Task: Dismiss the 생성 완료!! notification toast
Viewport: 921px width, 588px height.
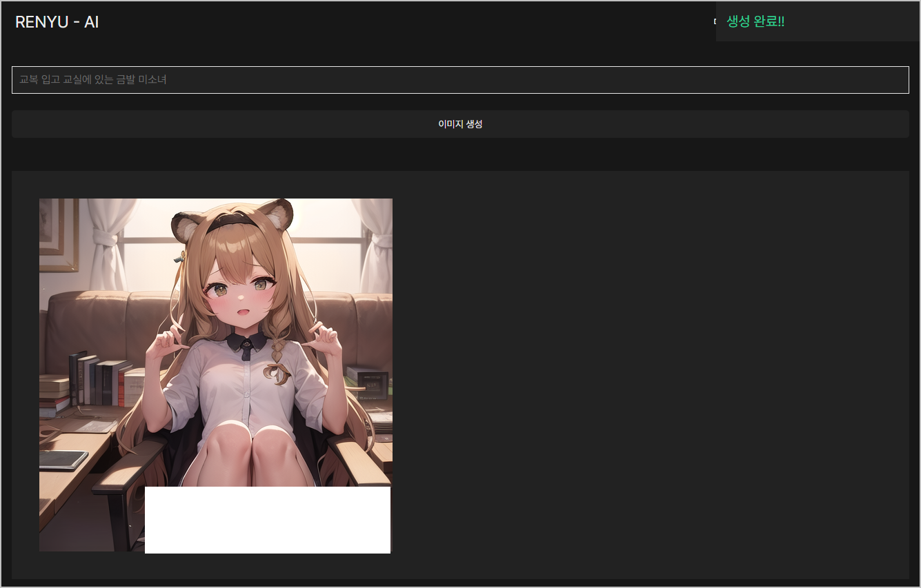Action: click(818, 21)
